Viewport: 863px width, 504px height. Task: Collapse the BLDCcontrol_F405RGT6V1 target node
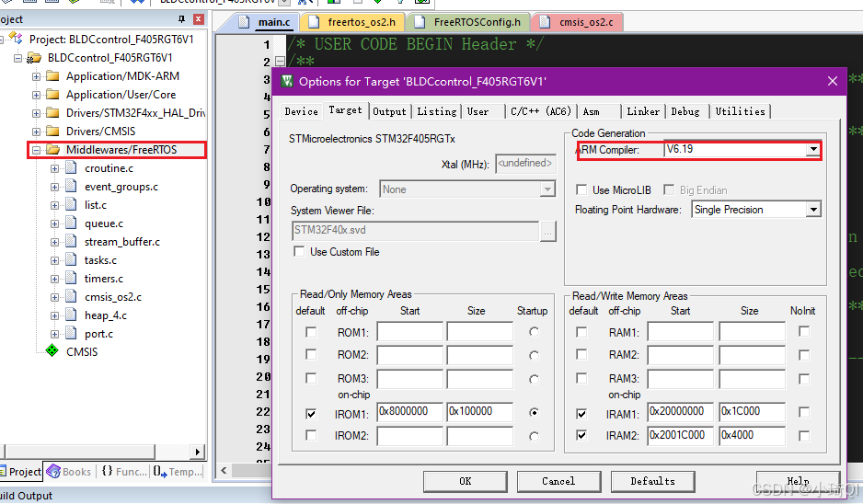[17, 58]
